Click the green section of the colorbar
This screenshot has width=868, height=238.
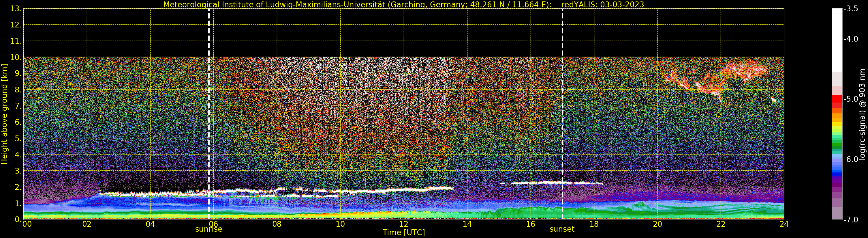(x=837, y=142)
